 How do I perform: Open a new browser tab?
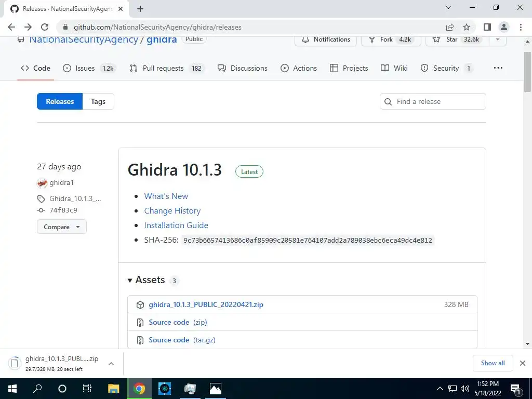140,9
